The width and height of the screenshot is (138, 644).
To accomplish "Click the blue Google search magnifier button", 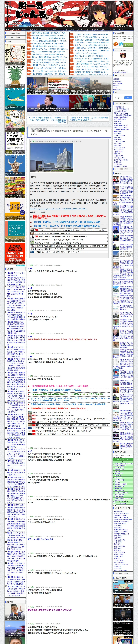I will pos(128,98).
